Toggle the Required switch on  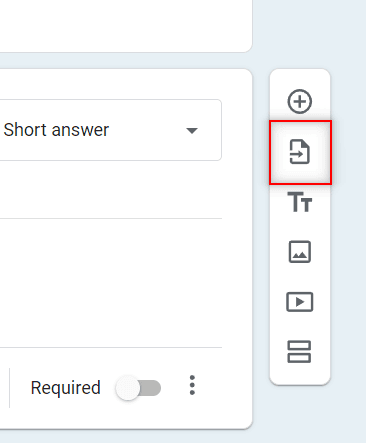click(138, 388)
